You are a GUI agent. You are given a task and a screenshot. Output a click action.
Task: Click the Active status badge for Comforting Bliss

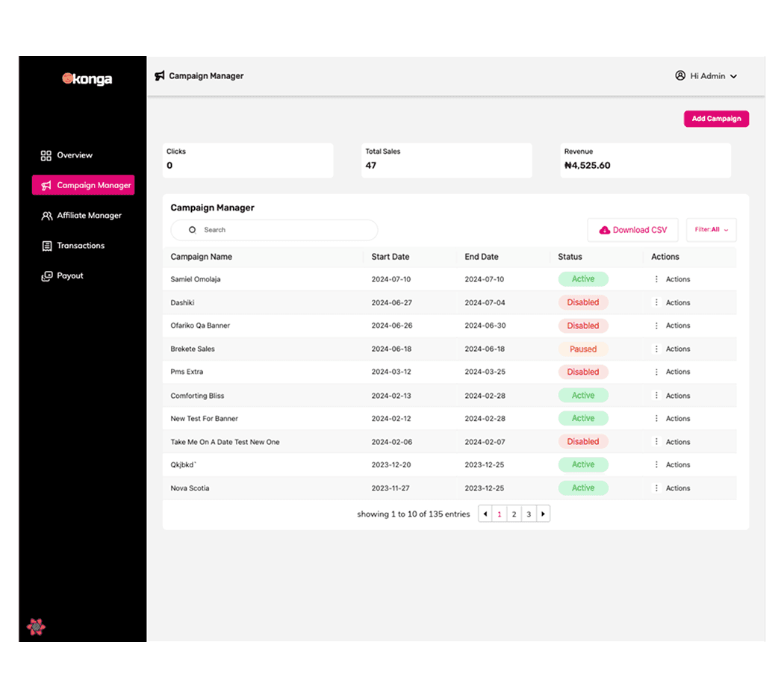coord(583,396)
